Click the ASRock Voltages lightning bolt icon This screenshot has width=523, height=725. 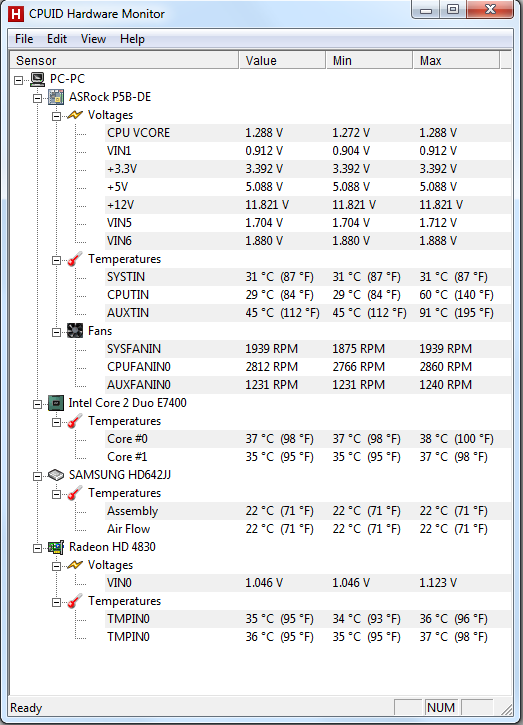pos(75,115)
